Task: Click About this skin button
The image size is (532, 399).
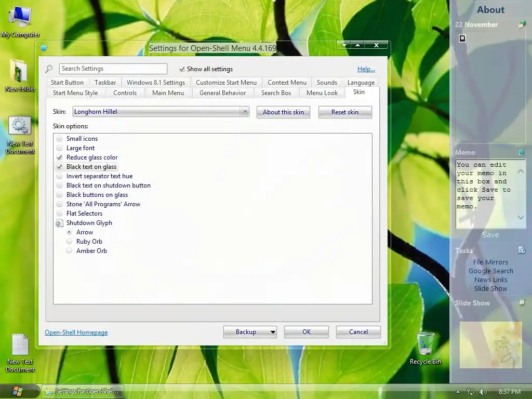Action: pos(283,112)
